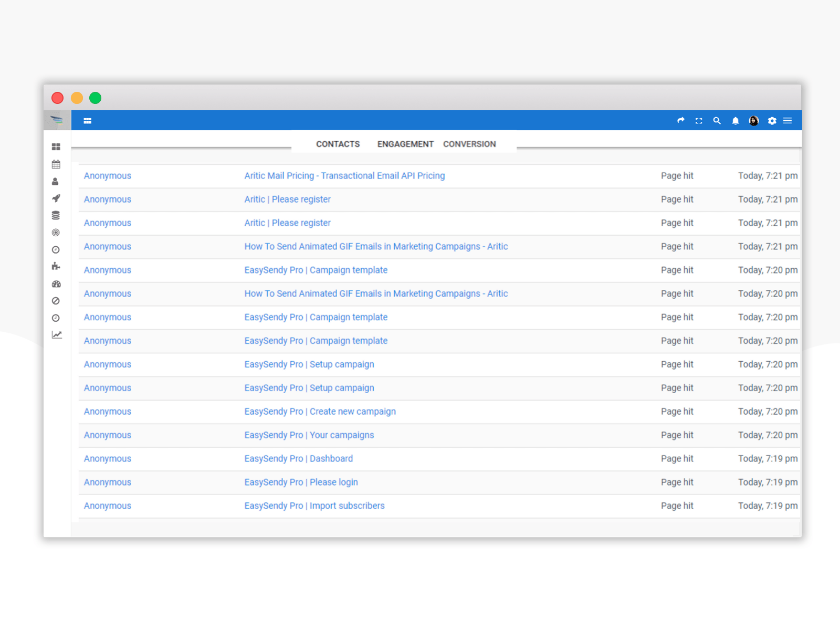Click Page hit in Import subscribers row

[677, 506]
